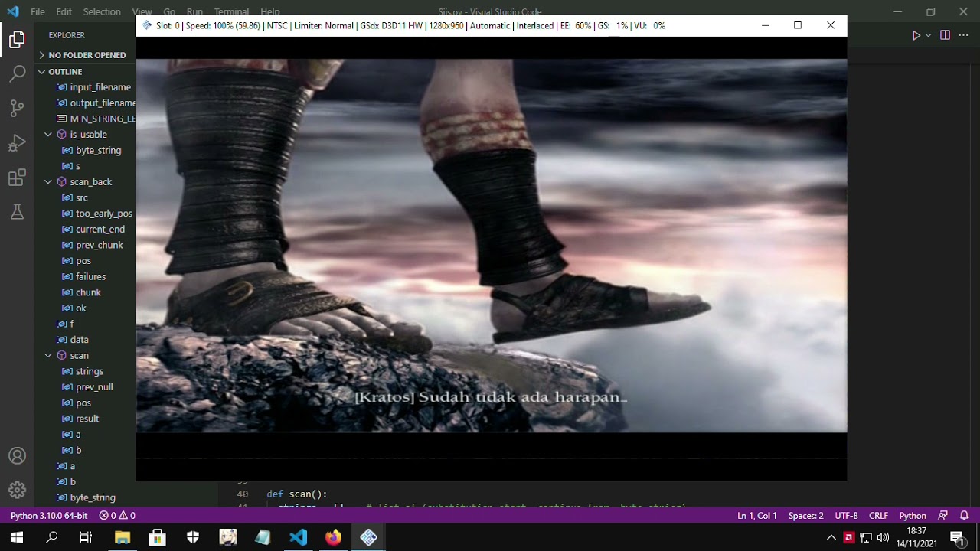Screen dimensions: 980x551
Task: Click Python 3.10.0 64-bit interpreter selector
Action: [49, 516]
